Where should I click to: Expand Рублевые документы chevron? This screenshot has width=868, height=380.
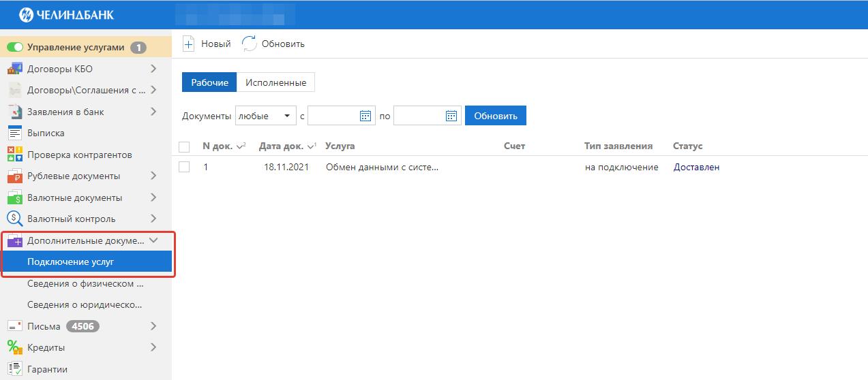[153, 176]
